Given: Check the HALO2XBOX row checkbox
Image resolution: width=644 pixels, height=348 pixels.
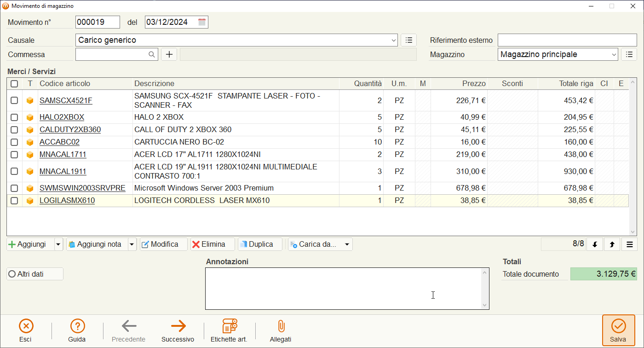Looking at the screenshot, I should [x=14, y=117].
